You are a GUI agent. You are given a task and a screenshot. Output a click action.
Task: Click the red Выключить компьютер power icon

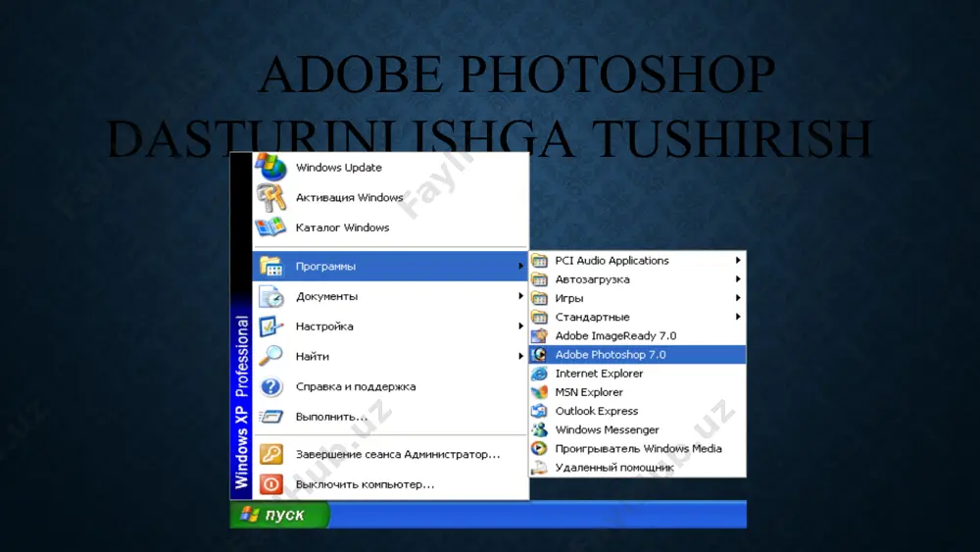point(270,484)
